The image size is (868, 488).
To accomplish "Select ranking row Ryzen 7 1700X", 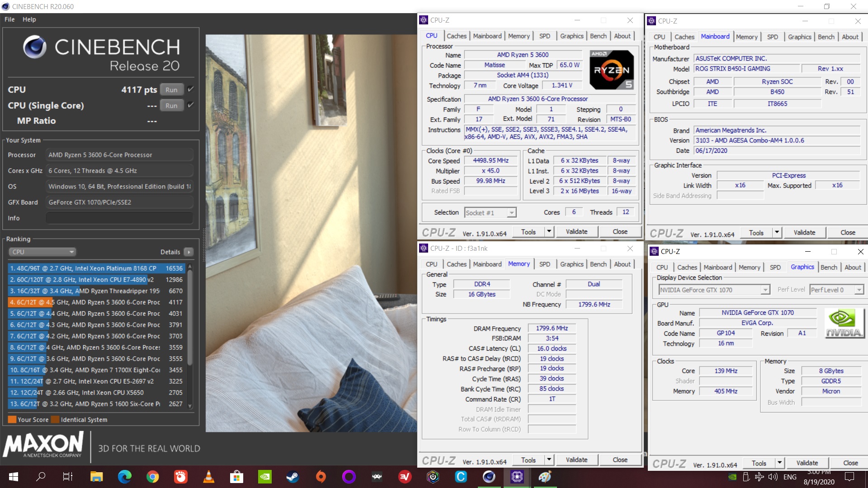I will tap(96, 370).
